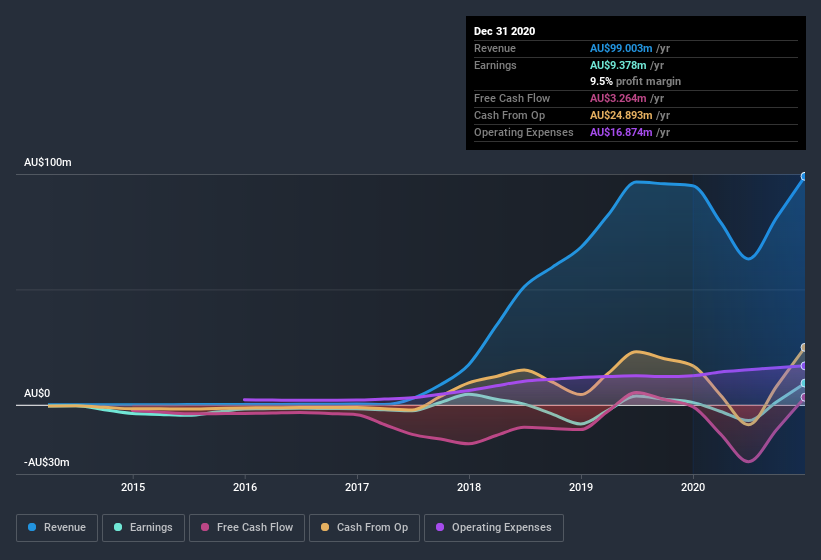Click the AU$24.893m cash from op value
Screen dimensions: 821x560
coord(621,115)
